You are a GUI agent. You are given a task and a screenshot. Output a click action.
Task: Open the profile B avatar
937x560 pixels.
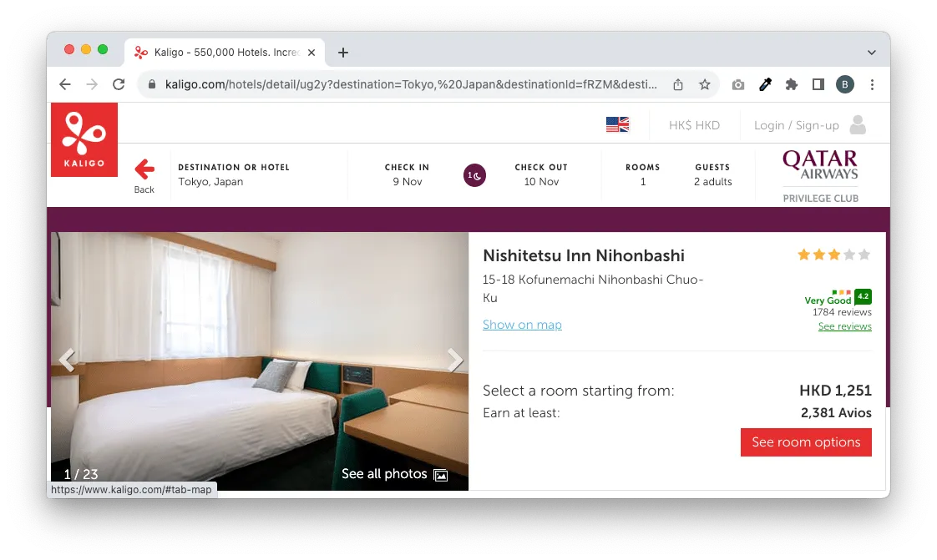pos(845,85)
